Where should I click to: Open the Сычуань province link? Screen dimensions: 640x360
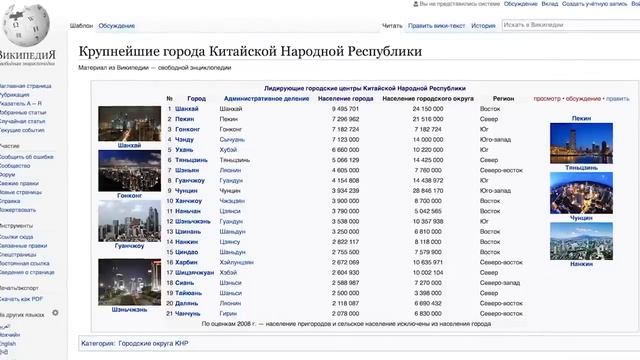[232, 140]
